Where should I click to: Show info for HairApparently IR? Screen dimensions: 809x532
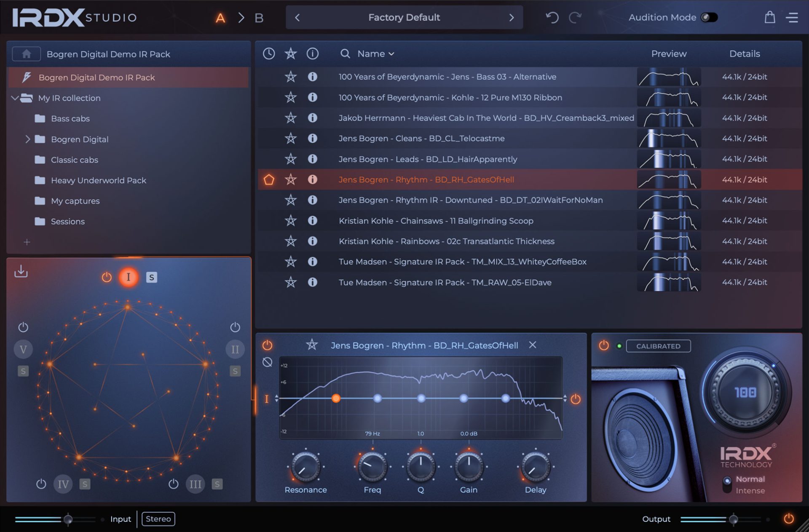point(313,159)
